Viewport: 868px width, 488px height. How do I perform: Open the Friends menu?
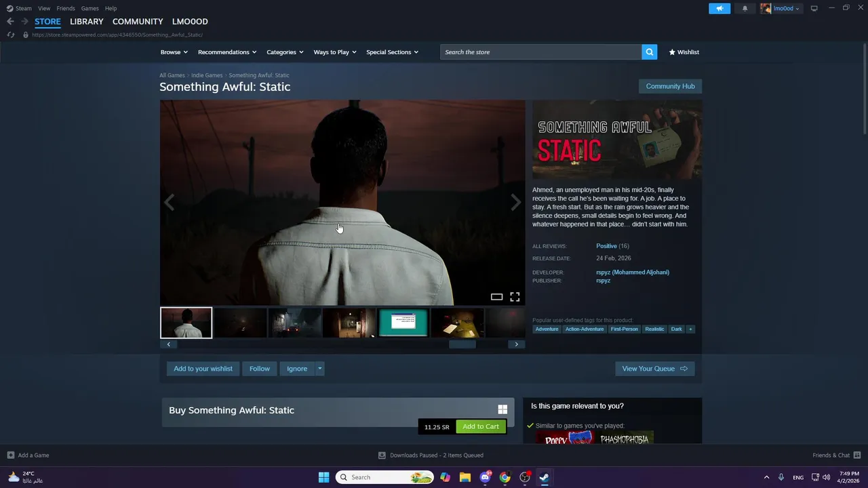[66, 8]
